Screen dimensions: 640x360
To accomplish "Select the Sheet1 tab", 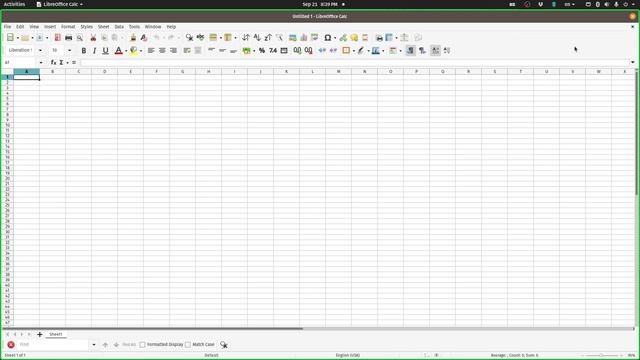I will (x=56, y=334).
